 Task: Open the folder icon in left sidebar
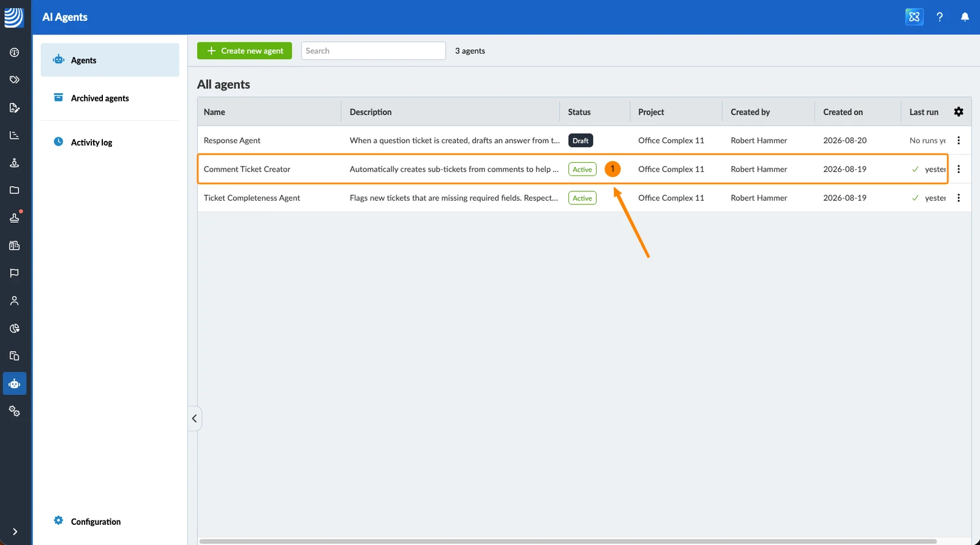pyautogui.click(x=15, y=190)
